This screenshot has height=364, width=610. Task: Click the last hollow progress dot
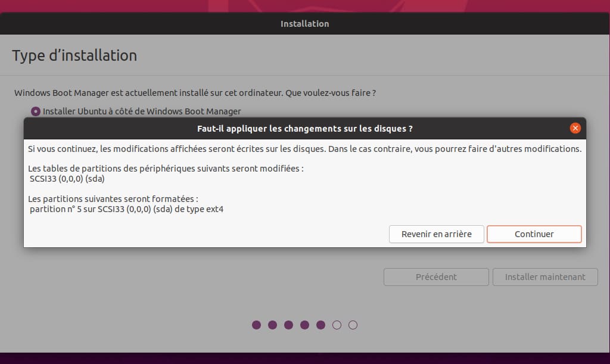pos(353,325)
